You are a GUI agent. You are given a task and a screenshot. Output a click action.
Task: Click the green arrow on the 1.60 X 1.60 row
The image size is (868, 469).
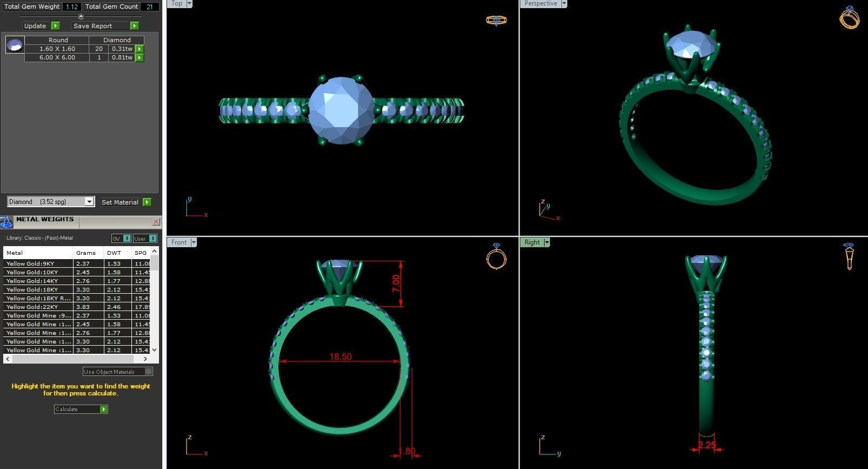coord(140,49)
